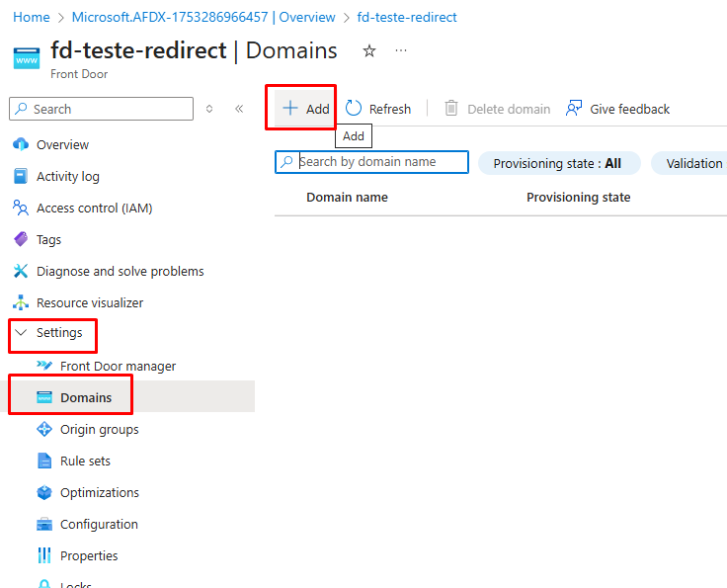Open fd-teste-redirect breadcrumb link
Image resolution: width=727 pixels, height=588 pixels.
[407, 17]
